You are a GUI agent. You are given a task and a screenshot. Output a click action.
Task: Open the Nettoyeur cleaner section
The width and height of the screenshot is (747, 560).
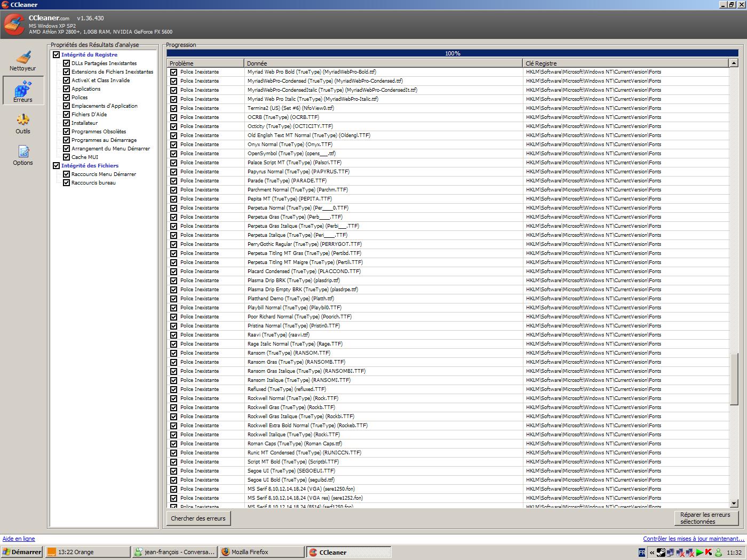22,61
